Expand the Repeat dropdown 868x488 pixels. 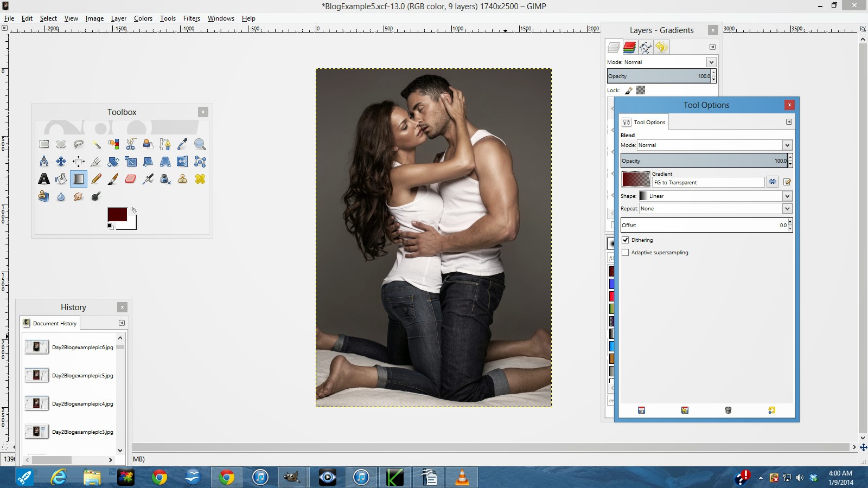(787, 209)
